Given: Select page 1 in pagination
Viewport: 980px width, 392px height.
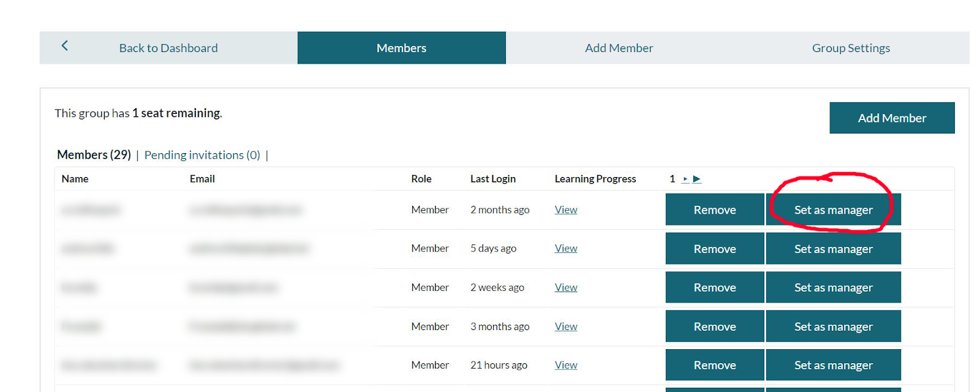Looking at the screenshot, I should (x=672, y=179).
